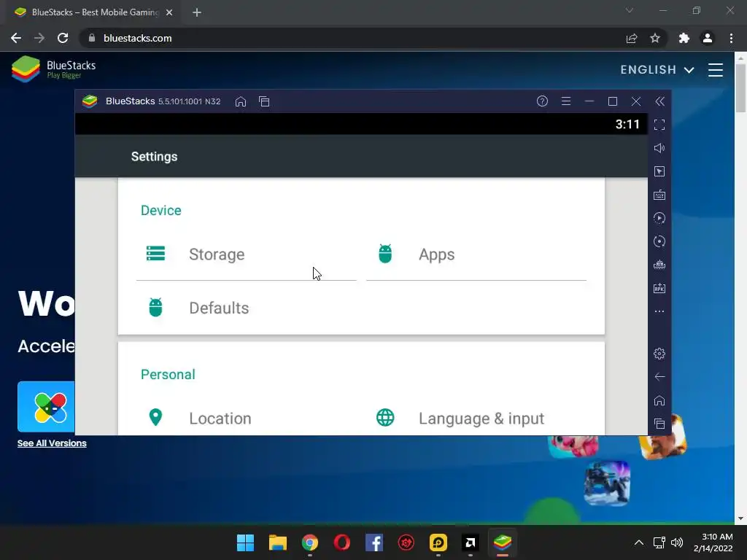Screen dimensions: 747x560
Task: Go back in Chrome
Action: [x=16, y=38]
